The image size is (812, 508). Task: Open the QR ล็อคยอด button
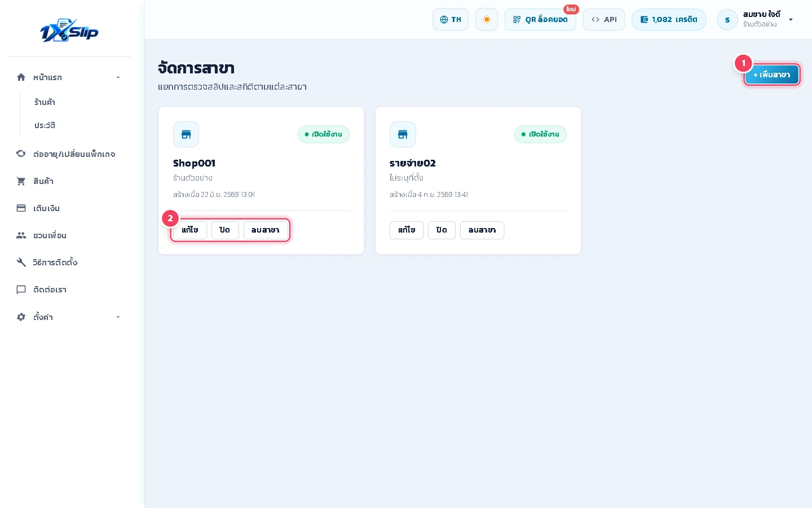540,20
